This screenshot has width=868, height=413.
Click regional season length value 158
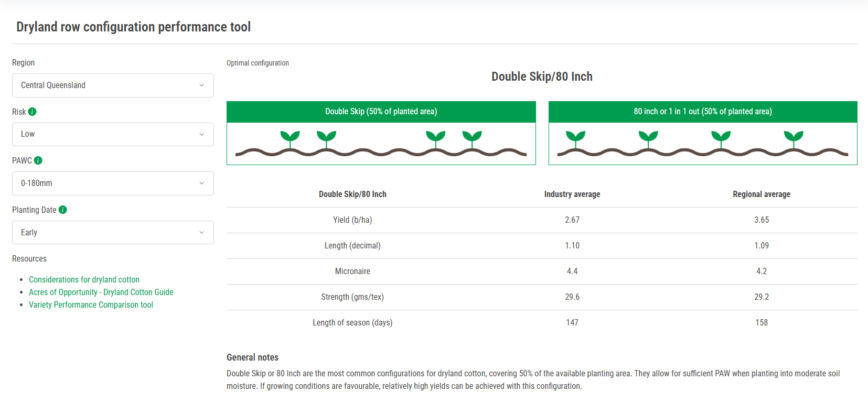click(762, 322)
